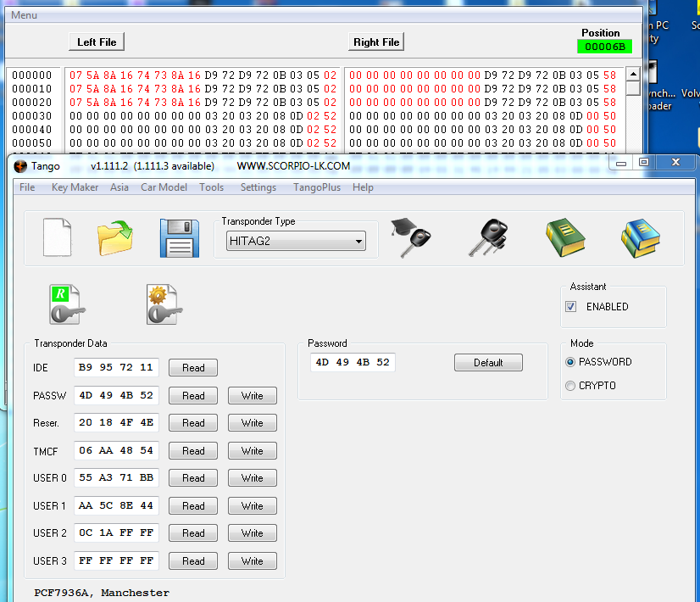Click the new blank file icon
The image size is (700, 602).
(57, 237)
